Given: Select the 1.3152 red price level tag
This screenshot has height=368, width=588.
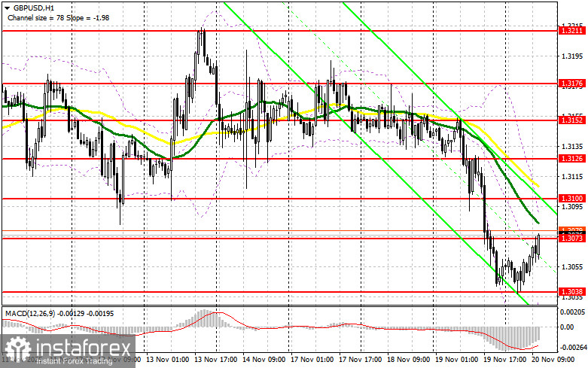Looking at the screenshot, I should coord(572,120).
